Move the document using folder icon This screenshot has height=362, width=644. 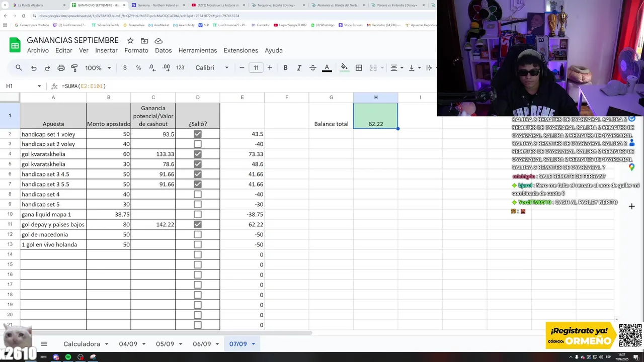(144, 41)
